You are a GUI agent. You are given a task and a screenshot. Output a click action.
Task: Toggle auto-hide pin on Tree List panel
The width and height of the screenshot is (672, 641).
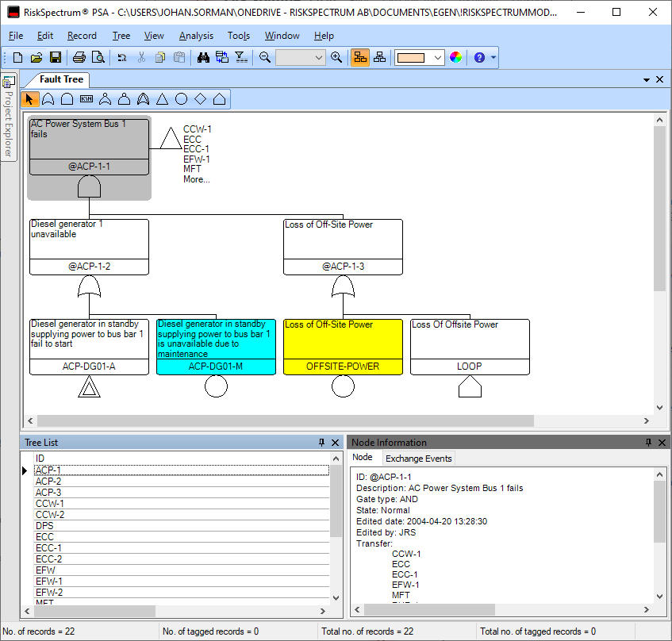tap(322, 443)
